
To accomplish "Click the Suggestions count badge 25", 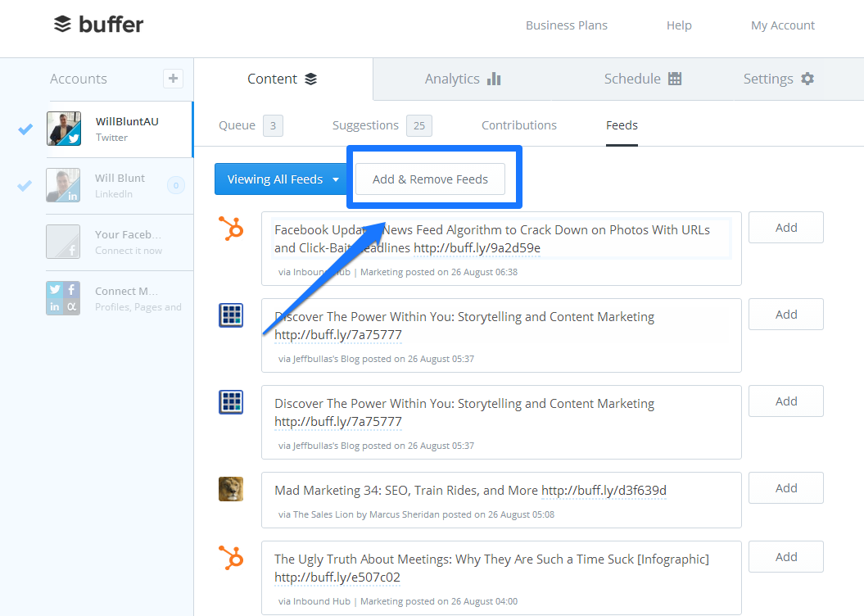I will tap(419, 125).
